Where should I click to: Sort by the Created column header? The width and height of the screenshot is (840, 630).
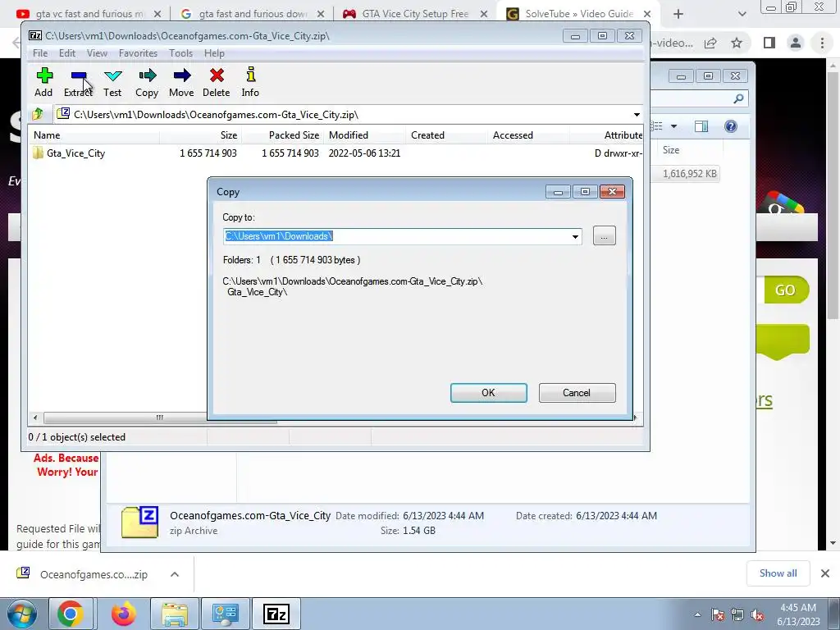[446, 135]
